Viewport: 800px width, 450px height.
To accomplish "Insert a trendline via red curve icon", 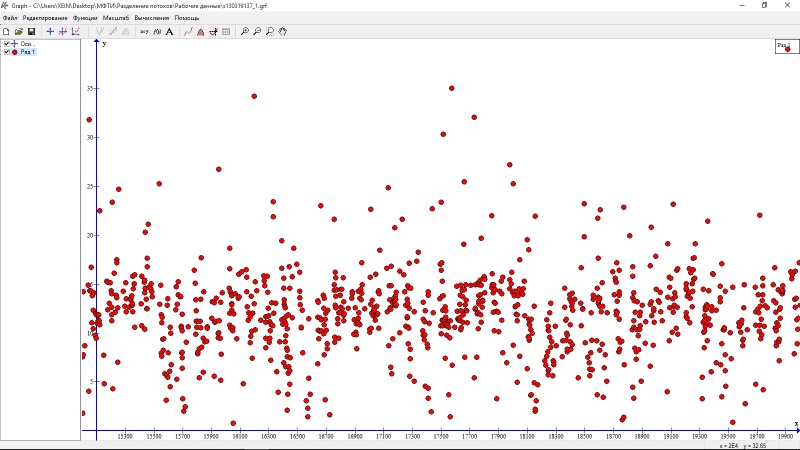I will coord(188,32).
